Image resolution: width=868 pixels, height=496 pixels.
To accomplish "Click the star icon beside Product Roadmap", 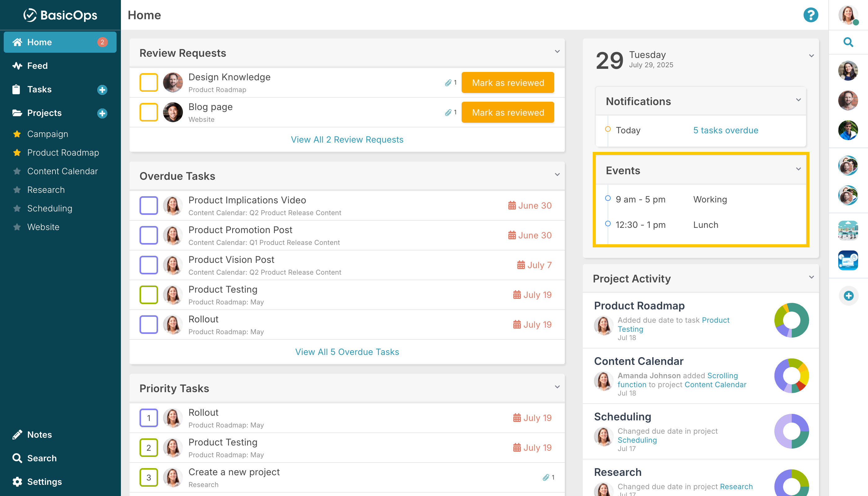I will (x=16, y=153).
